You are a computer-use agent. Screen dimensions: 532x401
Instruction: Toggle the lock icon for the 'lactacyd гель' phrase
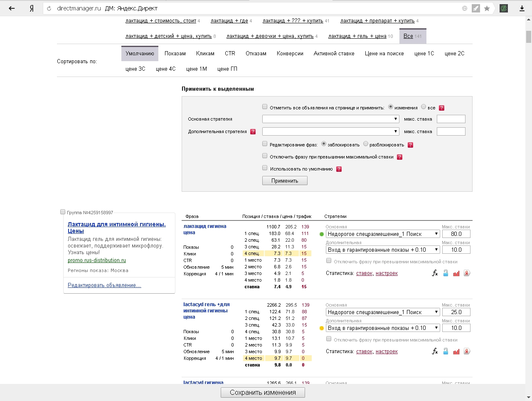(x=446, y=351)
